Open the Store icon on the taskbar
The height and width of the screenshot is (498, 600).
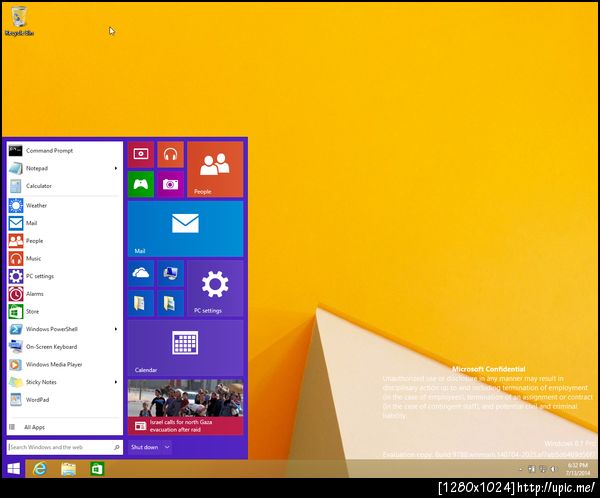click(x=97, y=469)
